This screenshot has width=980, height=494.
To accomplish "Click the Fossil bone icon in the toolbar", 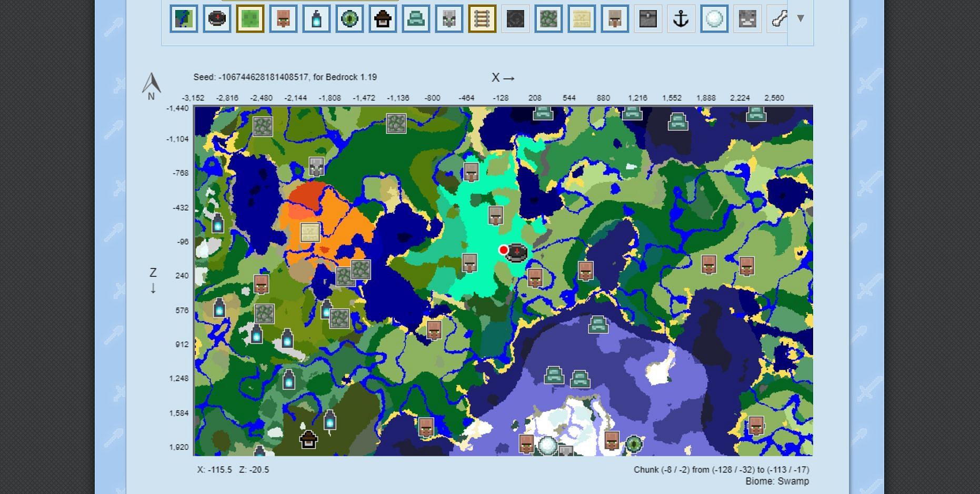I will click(778, 19).
